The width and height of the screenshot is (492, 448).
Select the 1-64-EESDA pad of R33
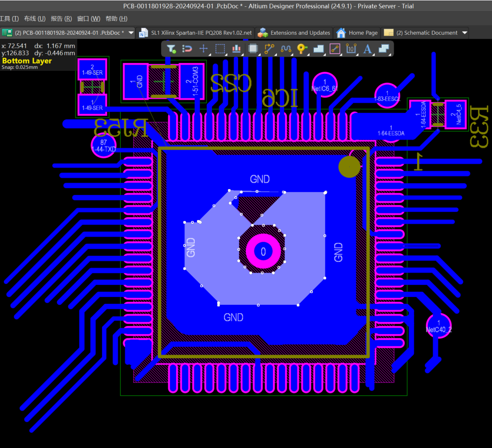421,114
